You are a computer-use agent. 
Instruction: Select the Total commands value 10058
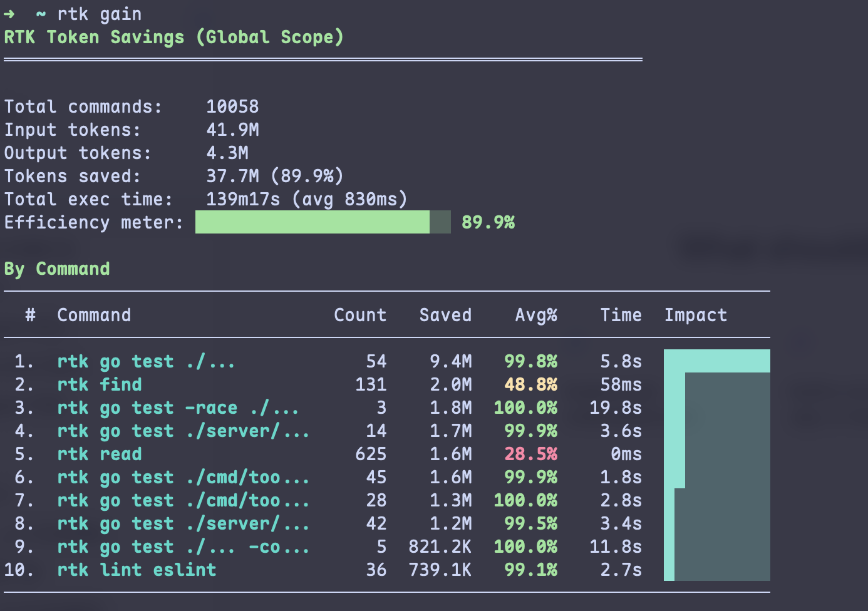pos(232,106)
